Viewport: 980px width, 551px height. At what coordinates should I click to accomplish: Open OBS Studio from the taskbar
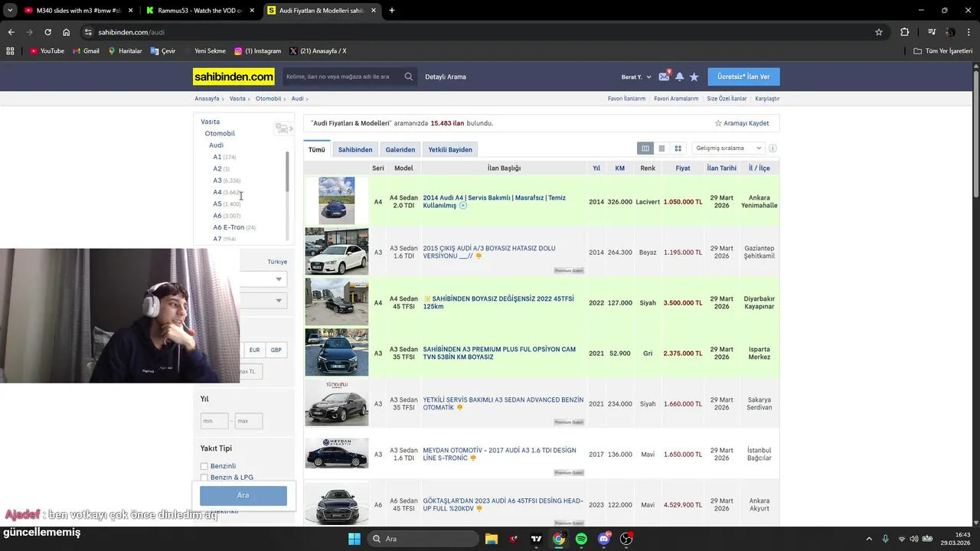(626, 539)
